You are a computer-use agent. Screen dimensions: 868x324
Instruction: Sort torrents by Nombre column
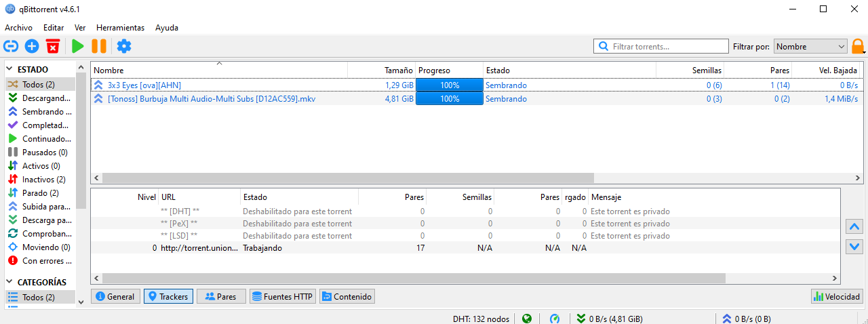point(219,70)
